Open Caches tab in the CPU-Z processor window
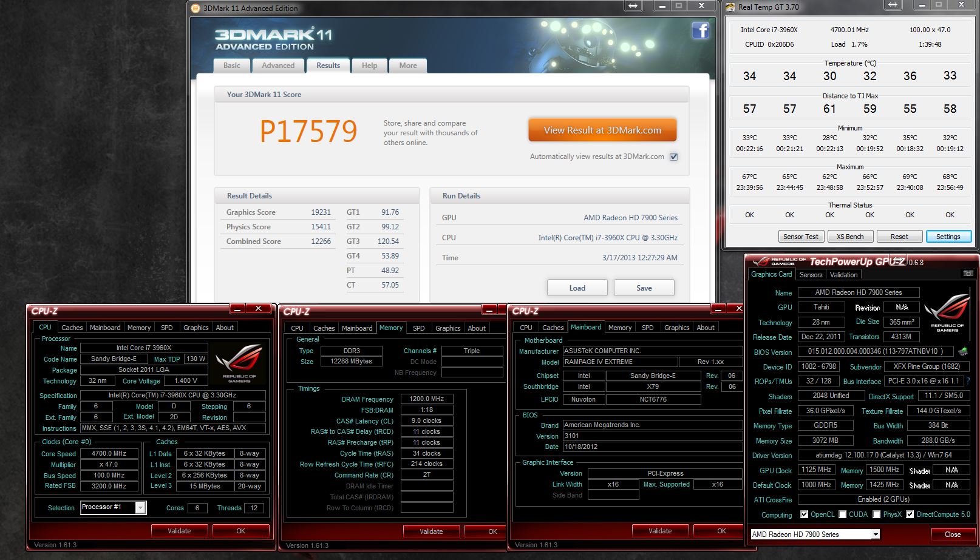980x560 pixels. tap(72, 328)
